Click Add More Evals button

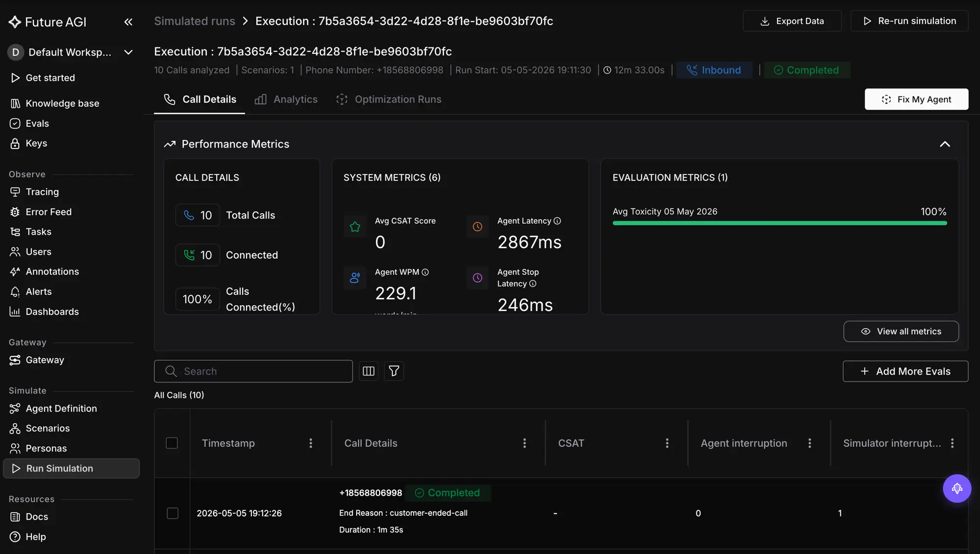pos(906,371)
